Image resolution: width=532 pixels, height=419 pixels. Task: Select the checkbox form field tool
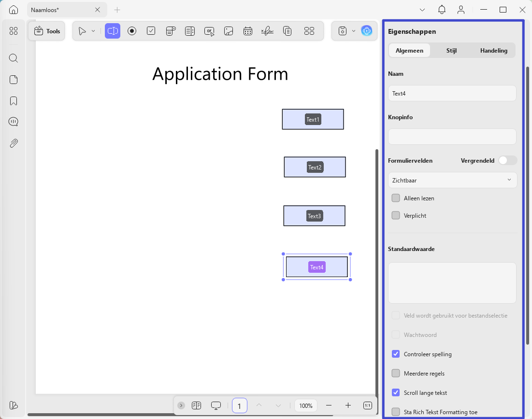pos(151,31)
